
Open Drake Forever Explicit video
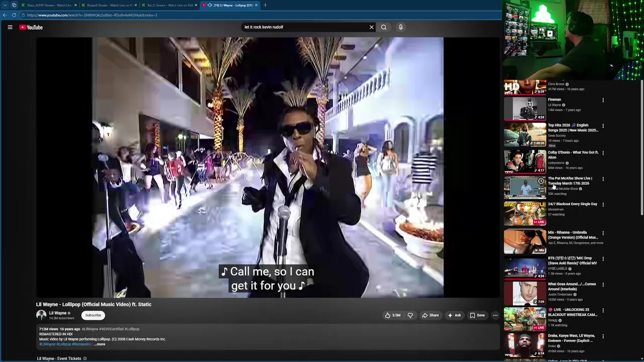(525, 345)
